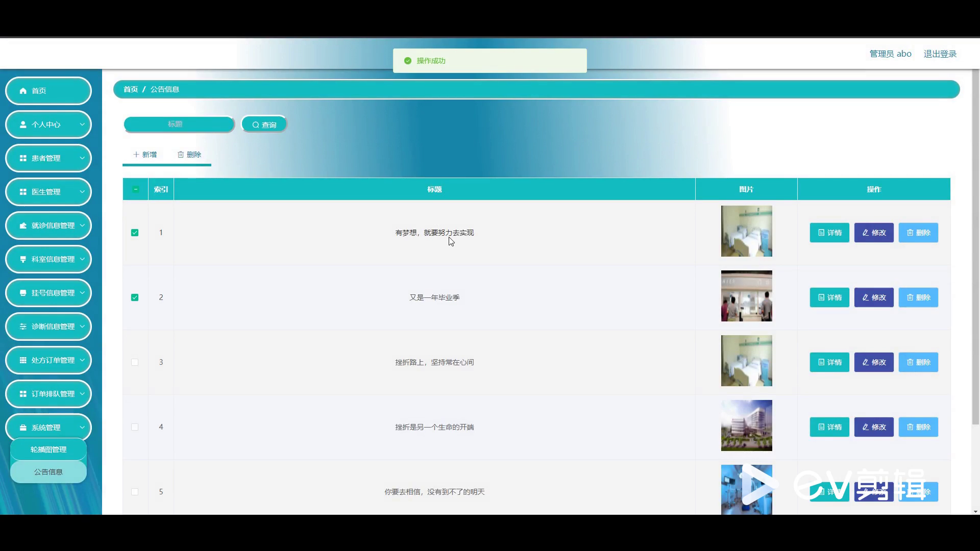This screenshot has height=551, width=980.
Task: Click 删除 for 有梦想，就要努力去实现
Action: (918, 233)
